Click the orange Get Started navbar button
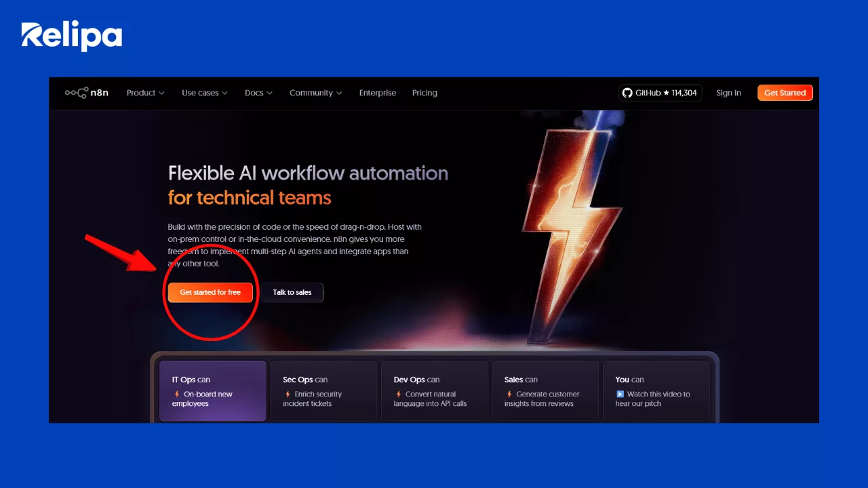 click(x=785, y=93)
